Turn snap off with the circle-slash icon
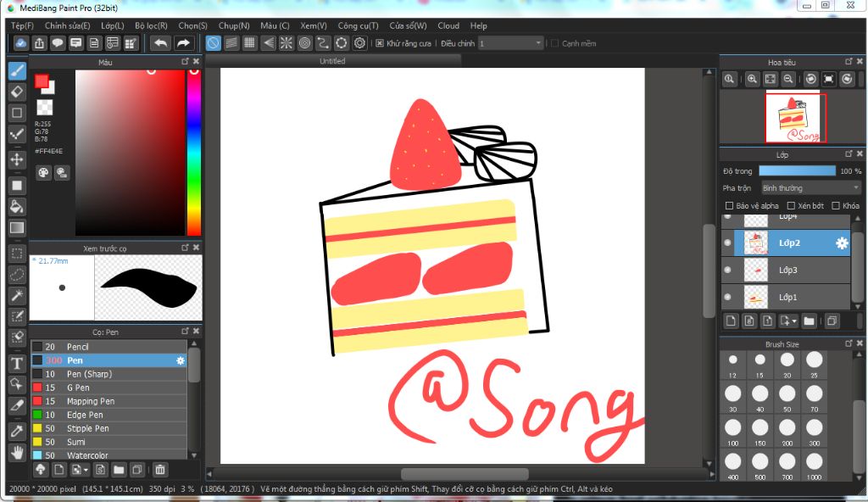 [213, 43]
